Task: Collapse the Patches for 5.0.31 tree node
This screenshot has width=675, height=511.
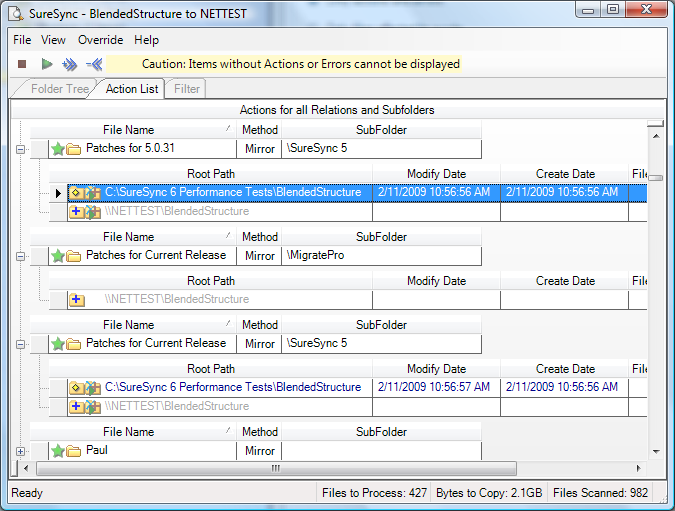Action: click(20, 149)
